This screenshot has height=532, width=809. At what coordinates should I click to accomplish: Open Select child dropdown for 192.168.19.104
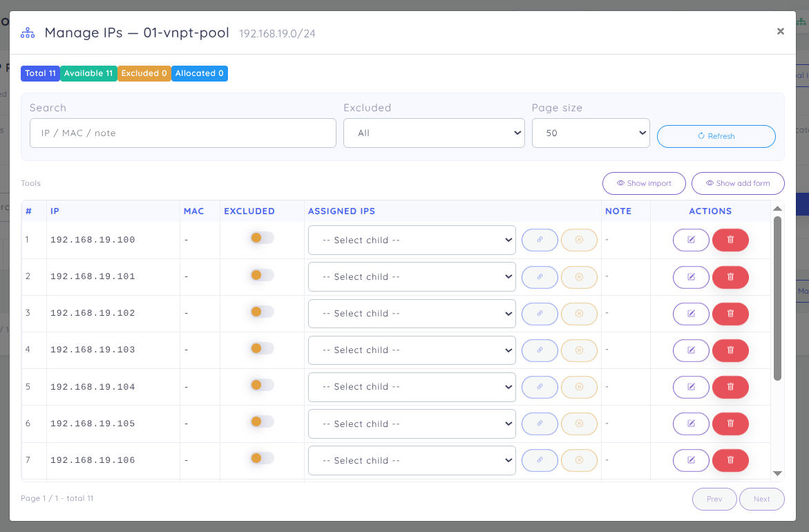click(412, 387)
